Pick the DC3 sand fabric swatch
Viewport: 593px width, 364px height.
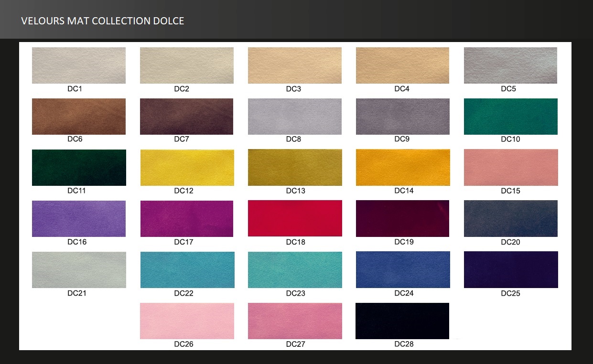pyautogui.click(x=295, y=65)
